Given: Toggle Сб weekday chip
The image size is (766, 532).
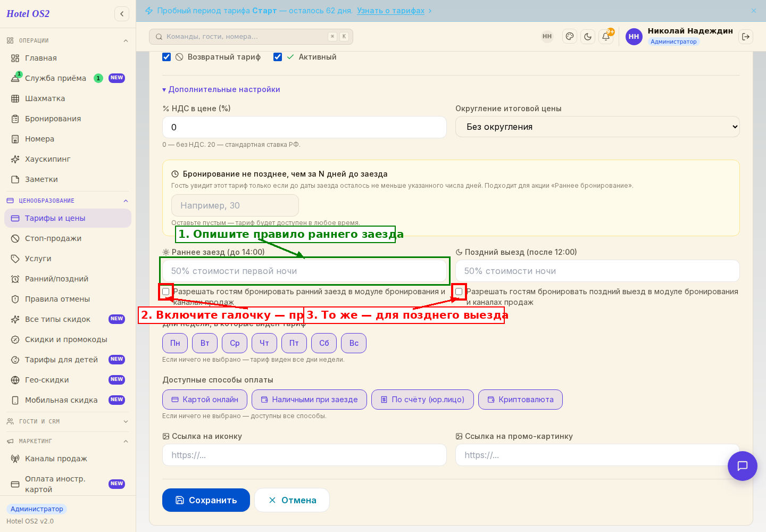Looking at the screenshot, I should click(324, 343).
